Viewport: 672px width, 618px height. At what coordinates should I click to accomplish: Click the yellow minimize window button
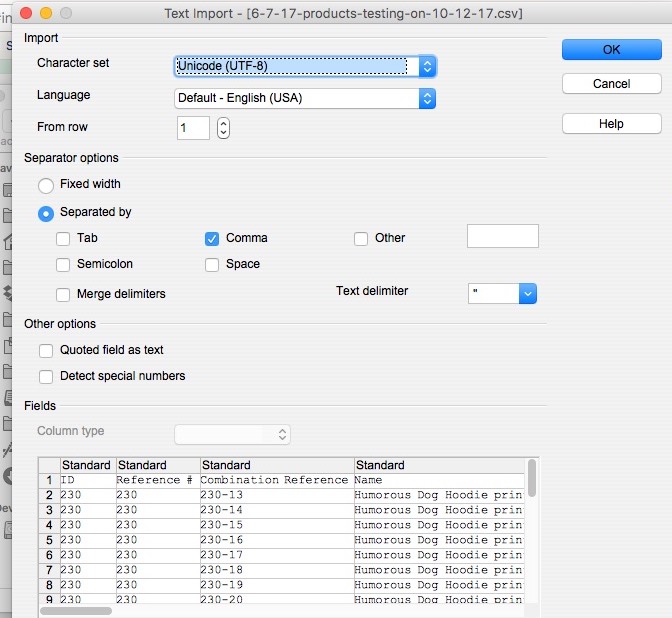(x=46, y=13)
